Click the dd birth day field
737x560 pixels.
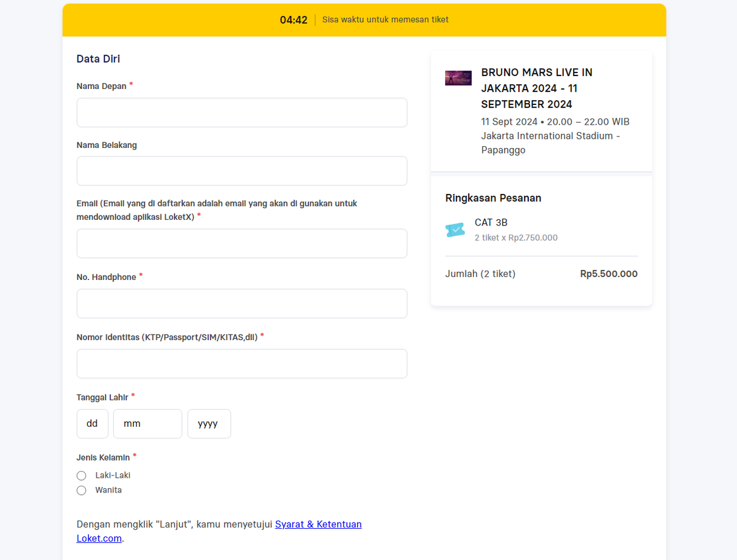coord(93,424)
